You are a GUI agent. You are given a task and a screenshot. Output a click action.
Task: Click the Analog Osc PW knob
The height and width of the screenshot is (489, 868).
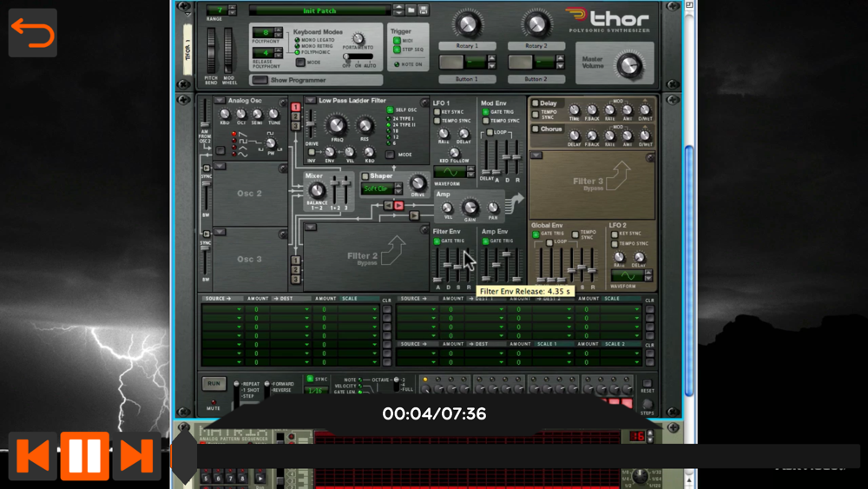click(x=271, y=143)
